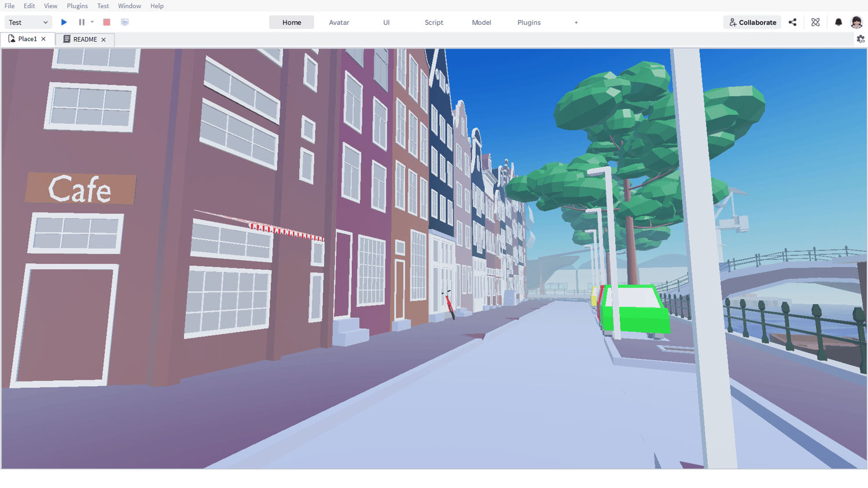
Task: Open the share icon next to Collaborate
Action: click(793, 22)
